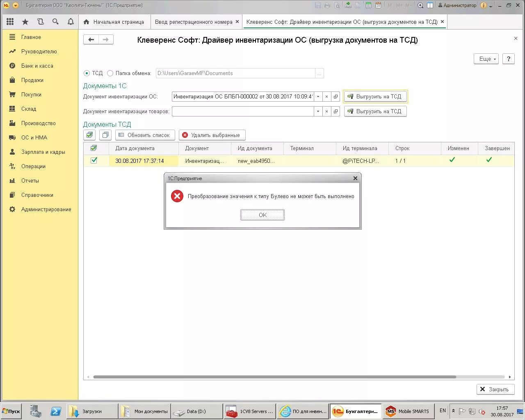Open the main menu arrow beside 1C logo
The width and height of the screenshot is (525, 420).
[16, 5]
